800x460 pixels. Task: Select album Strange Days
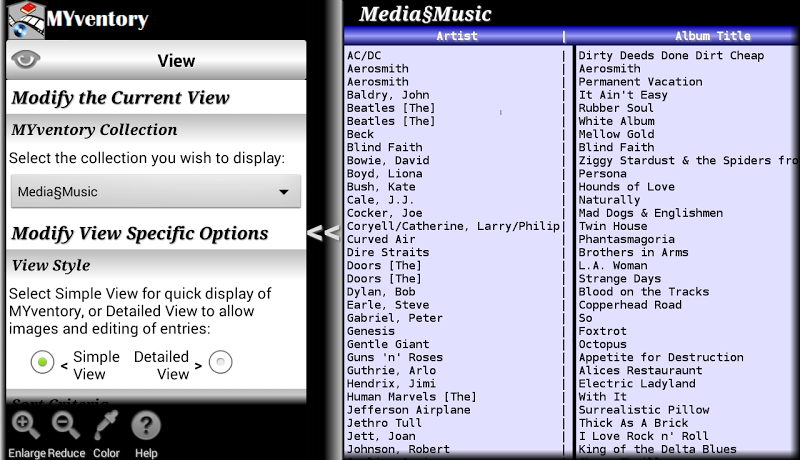click(x=619, y=279)
